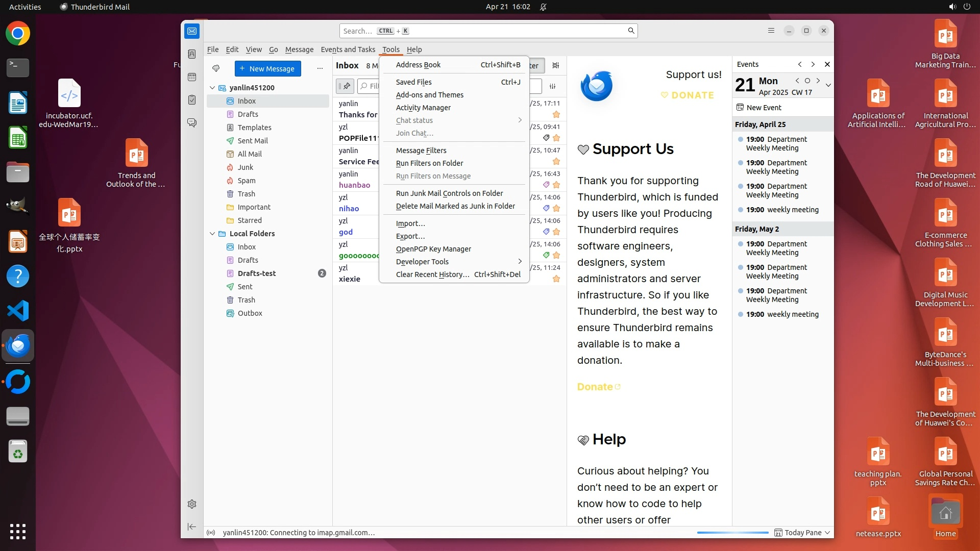This screenshot has width=980, height=551.
Task: Click the message list display options icon
Action: (x=556, y=65)
